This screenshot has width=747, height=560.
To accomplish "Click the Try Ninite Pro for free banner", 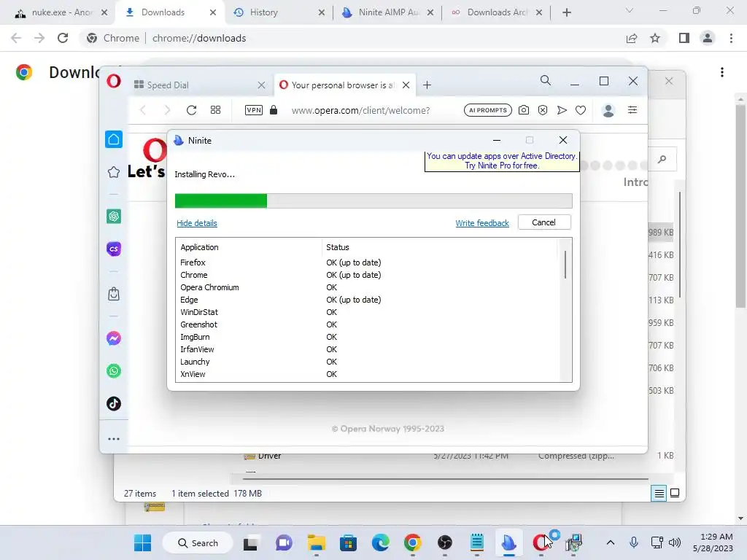I will [x=502, y=161].
